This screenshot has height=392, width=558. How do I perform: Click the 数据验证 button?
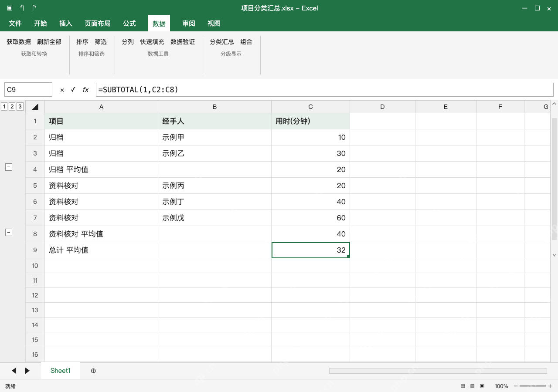tap(183, 42)
